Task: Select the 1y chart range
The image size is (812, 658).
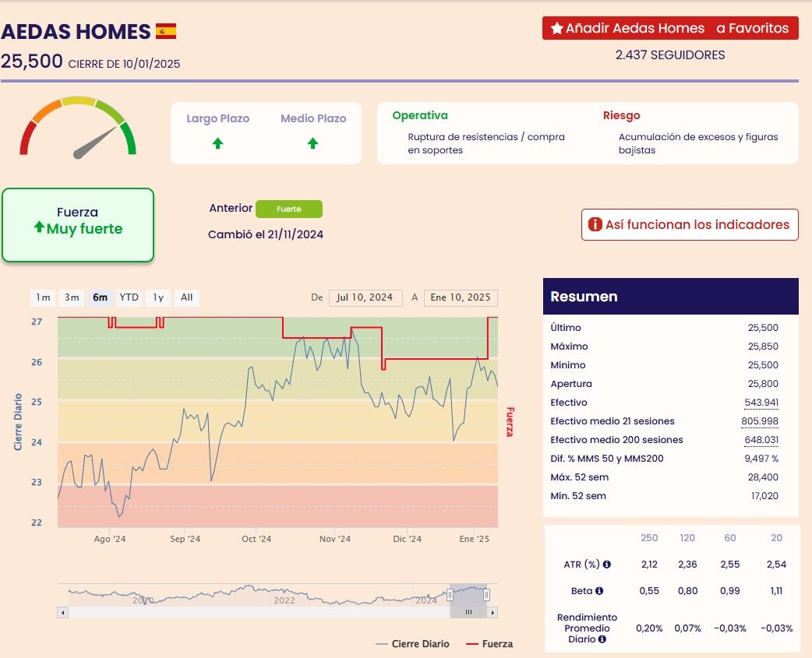Action: [158, 297]
